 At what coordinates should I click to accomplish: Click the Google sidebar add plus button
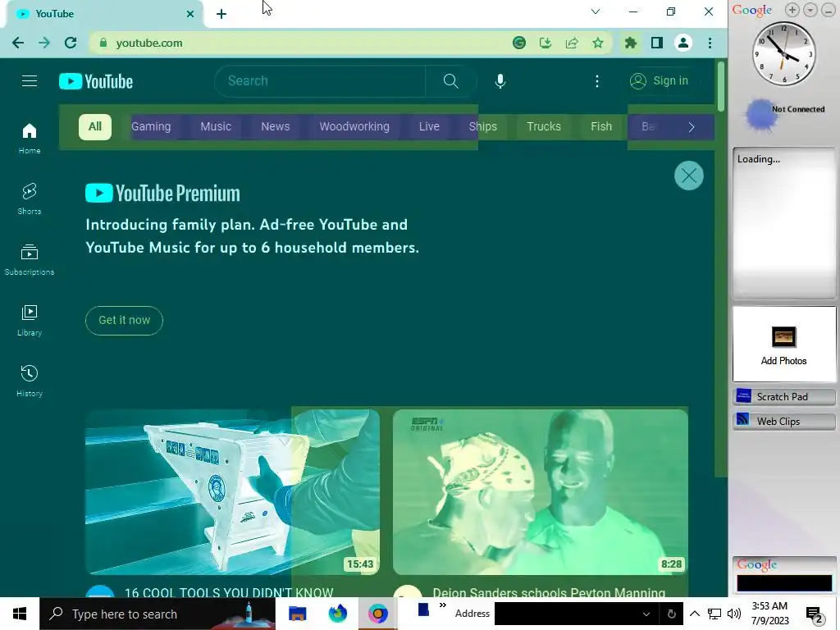coord(792,10)
